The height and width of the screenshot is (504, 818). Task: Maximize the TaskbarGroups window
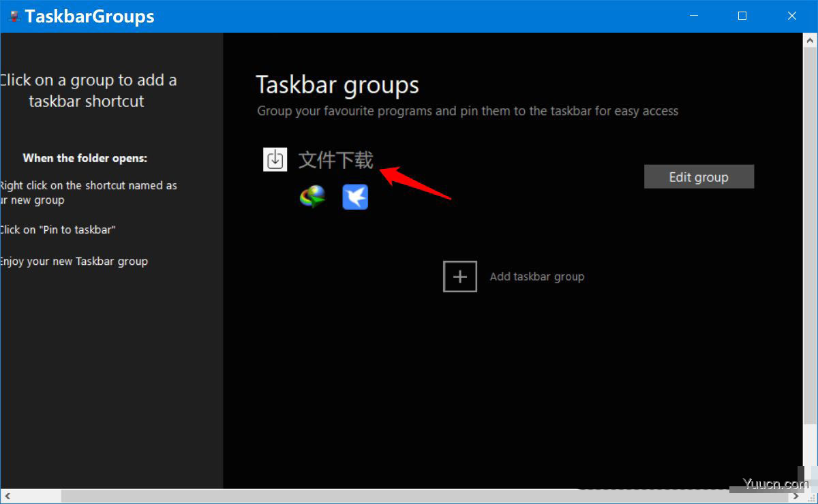[x=742, y=16]
